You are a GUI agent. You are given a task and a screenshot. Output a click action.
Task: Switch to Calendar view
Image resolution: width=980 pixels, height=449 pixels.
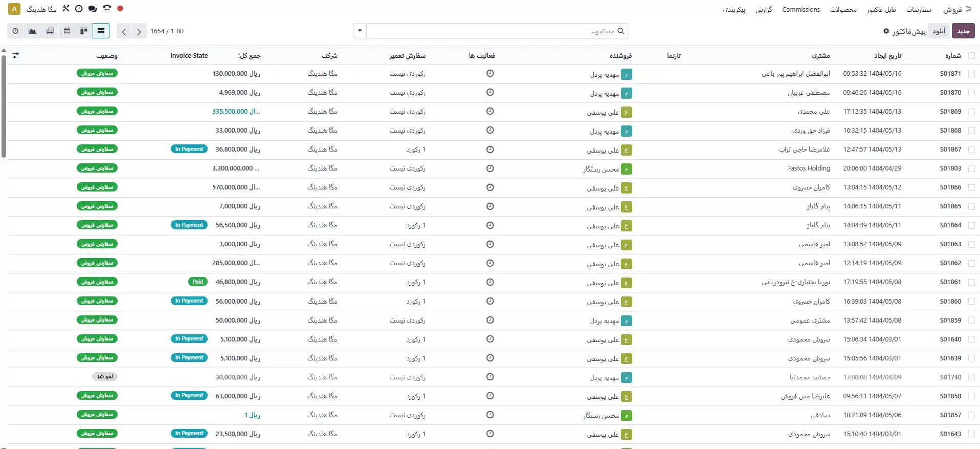[x=67, y=31]
